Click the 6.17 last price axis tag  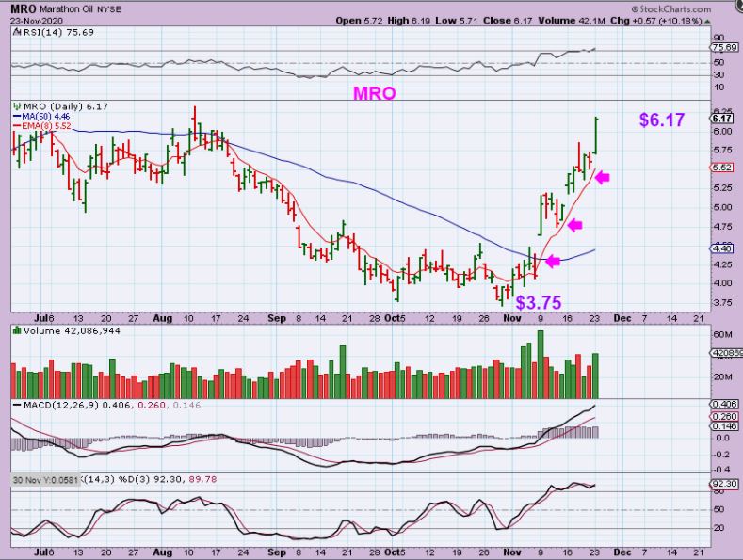point(722,119)
